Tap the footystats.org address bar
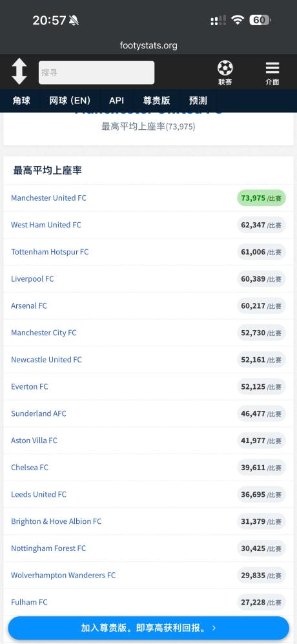The image size is (297, 644). pos(148,45)
